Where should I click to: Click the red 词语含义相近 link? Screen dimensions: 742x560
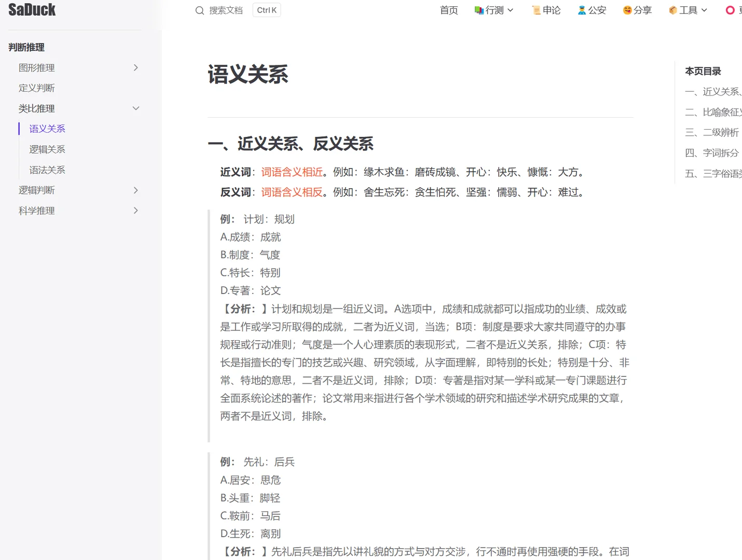292,172
